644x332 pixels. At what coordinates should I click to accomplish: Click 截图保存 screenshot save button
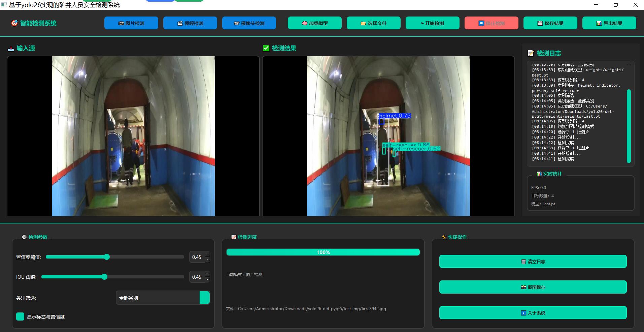click(533, 287)
